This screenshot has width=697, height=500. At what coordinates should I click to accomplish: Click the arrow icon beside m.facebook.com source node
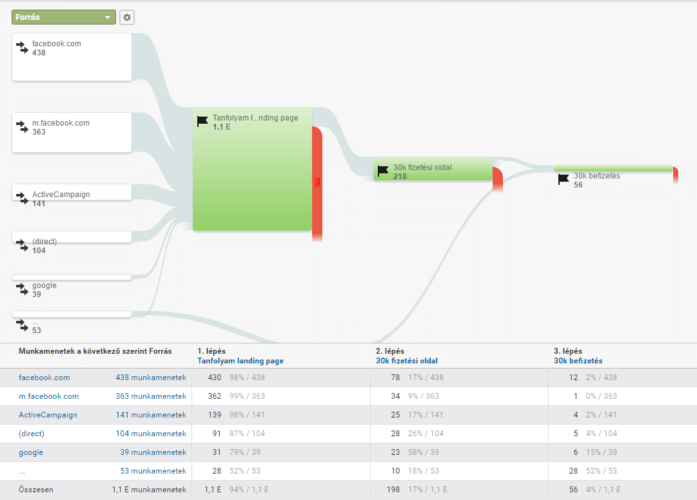22,126
